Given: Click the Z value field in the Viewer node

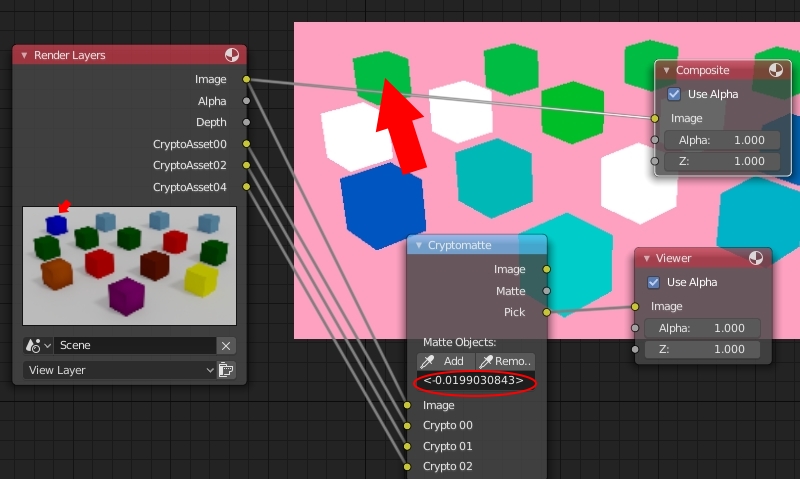Looking at the screenshot, I should pos(702,349).
